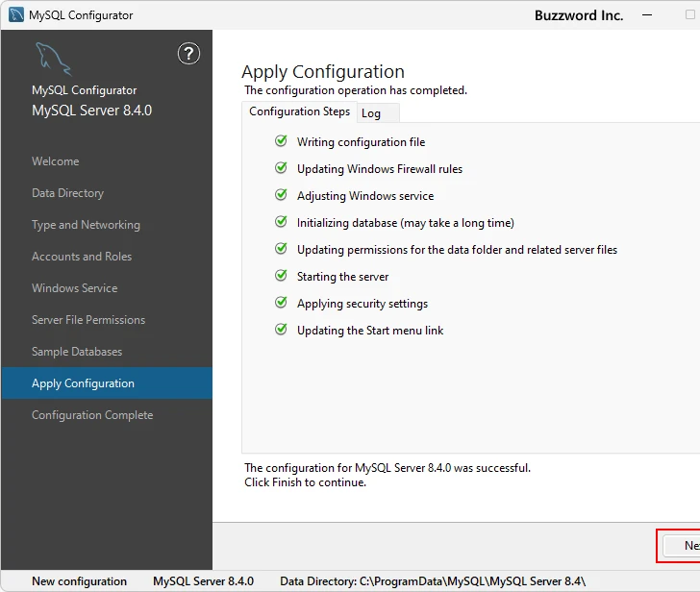The width and height of the screenshot is (700, 592).
Task: Click 'Updating permissions for the data folder' text
Action: 457,250
